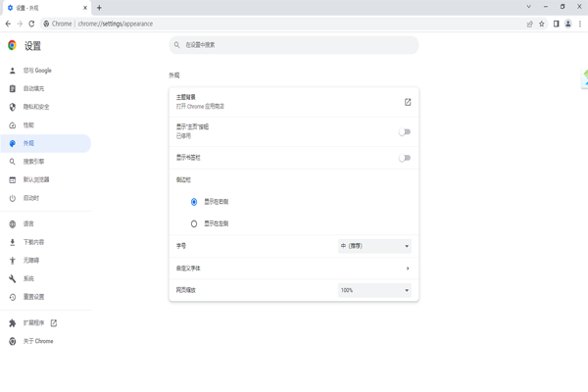Screen dimensions: 588x392
Task: Click the 在设置中搜索 search field
Action: point(294,45)
